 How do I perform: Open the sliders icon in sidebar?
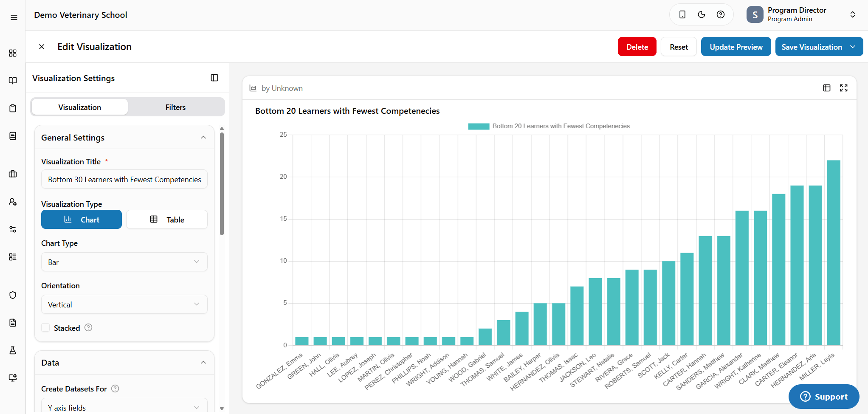pos(13,229)
